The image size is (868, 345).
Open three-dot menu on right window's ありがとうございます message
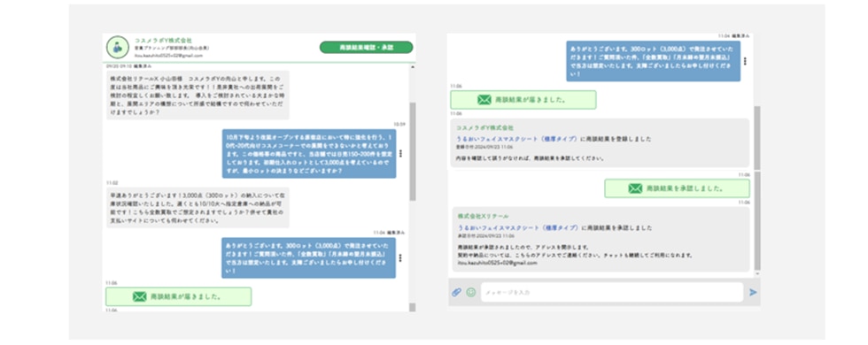point(745,61)
